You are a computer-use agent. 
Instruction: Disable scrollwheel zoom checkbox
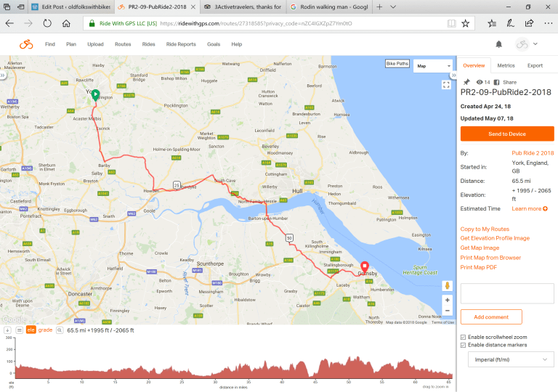click(x=464, y=337)
